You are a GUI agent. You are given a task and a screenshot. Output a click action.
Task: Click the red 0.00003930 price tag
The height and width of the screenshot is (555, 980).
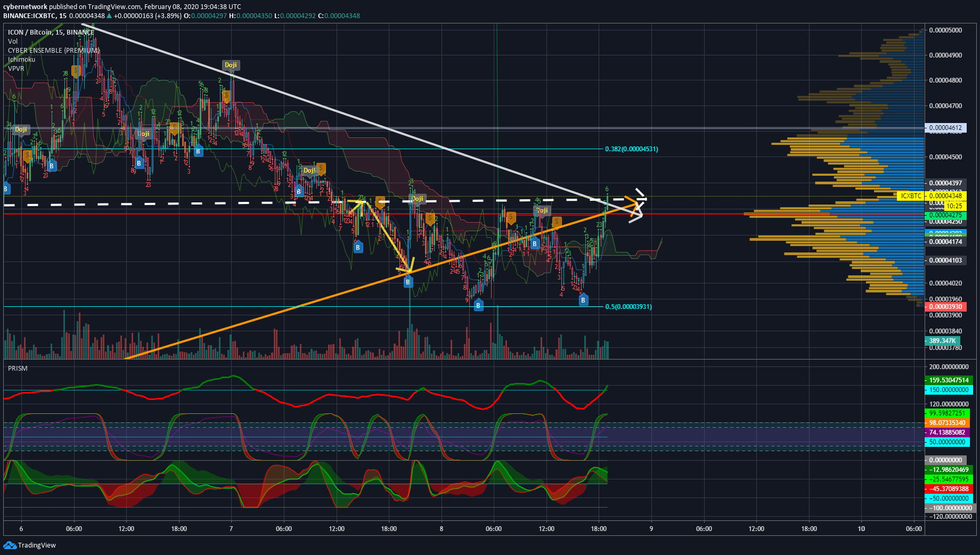(x=945, y=307)
